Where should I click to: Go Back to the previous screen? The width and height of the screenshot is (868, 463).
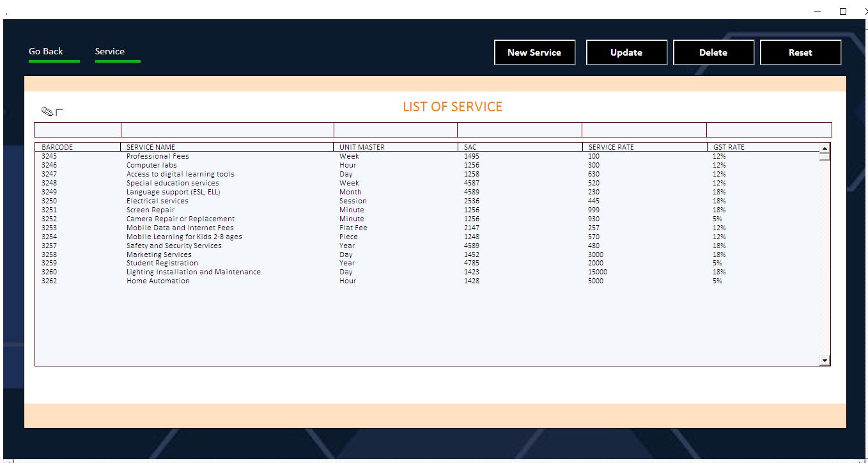coord(46,52)
